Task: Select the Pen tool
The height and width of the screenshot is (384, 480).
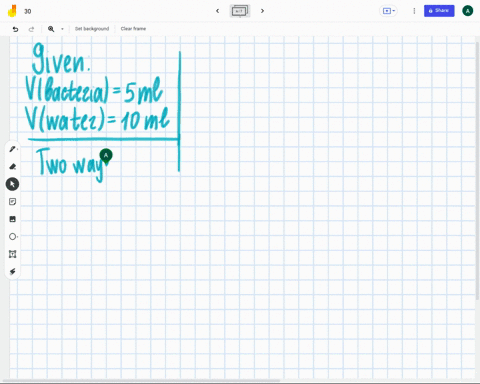Action: [x=13, y=149]
